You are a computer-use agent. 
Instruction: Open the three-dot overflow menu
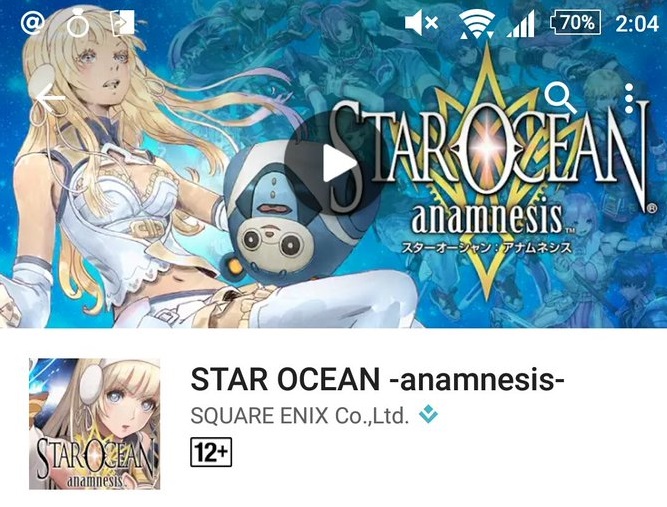tap(629, 98)
